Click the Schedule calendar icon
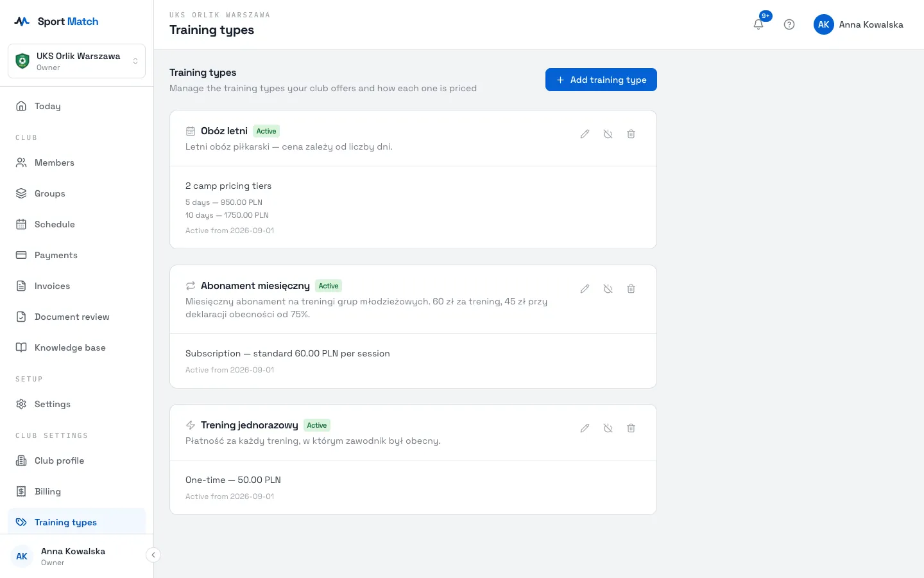The width and height of the screenshot is (924, 578). coord(21,224)
